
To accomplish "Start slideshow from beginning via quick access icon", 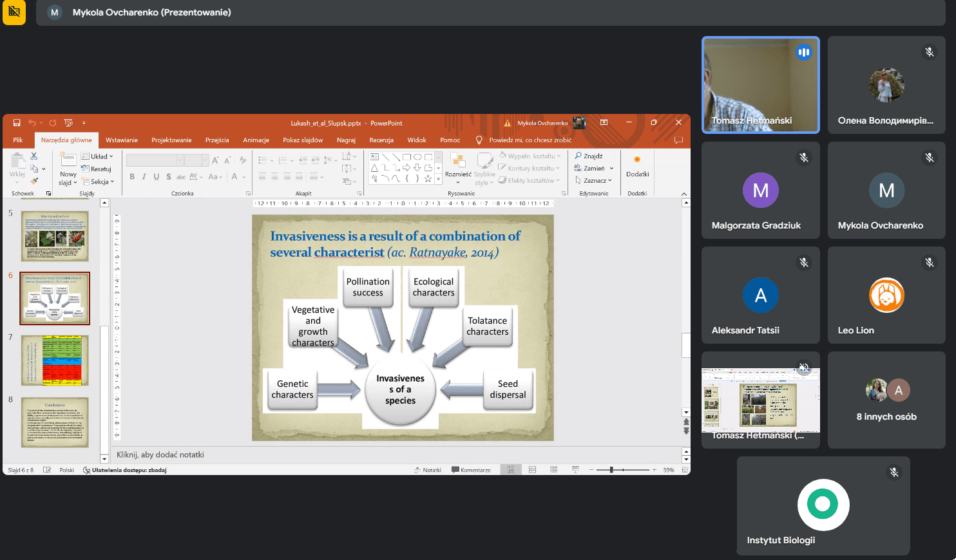I will coord(68,123).
